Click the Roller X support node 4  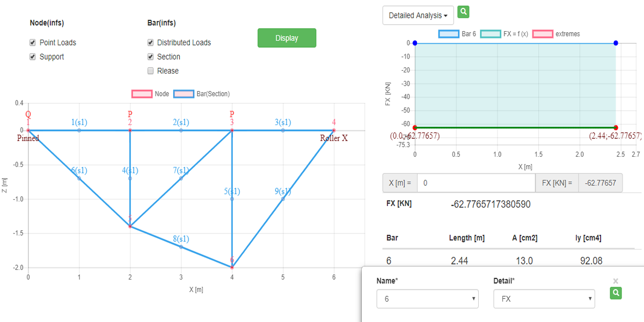pyautogui.click(x=334, y=130)
